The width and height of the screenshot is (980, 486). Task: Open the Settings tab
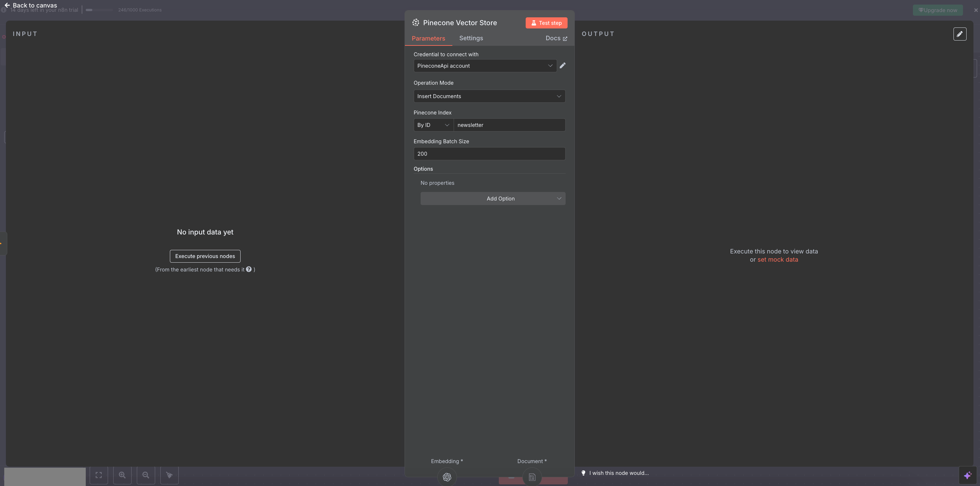coord(471,38)
